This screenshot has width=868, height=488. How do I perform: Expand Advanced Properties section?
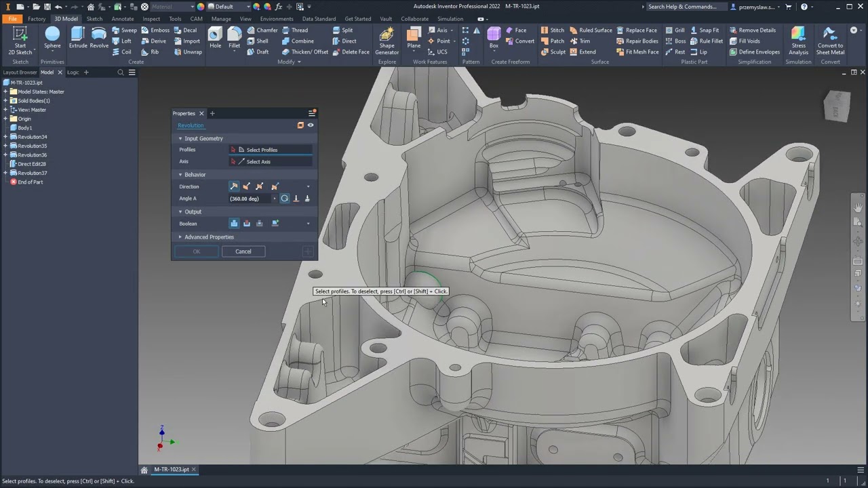180,237
